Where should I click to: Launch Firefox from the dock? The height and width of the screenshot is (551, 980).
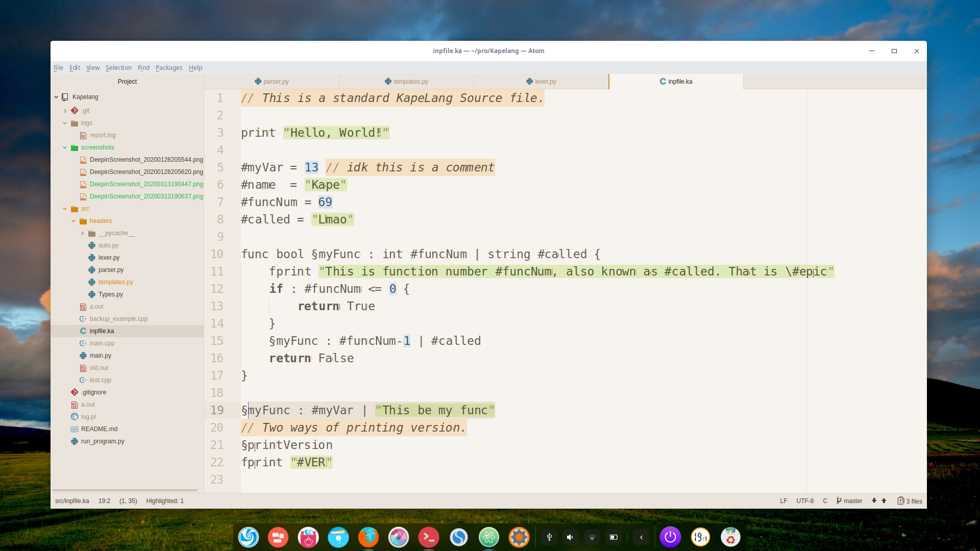click(368, 537)
